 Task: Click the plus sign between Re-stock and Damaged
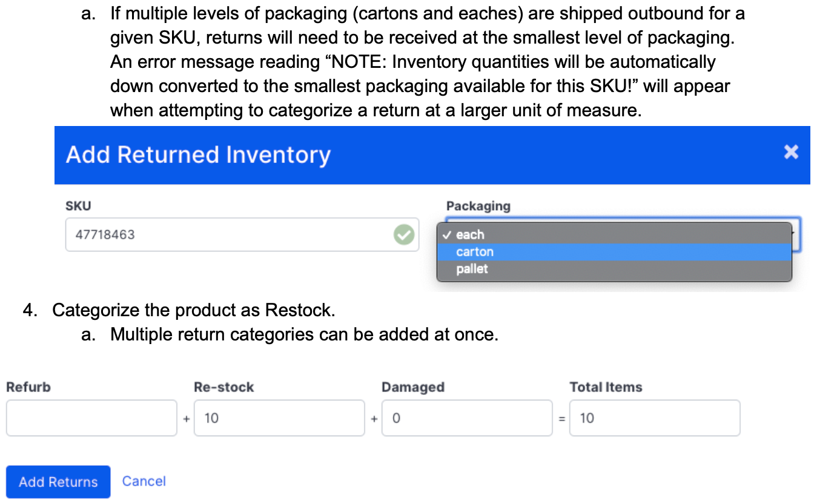[374, 418]
